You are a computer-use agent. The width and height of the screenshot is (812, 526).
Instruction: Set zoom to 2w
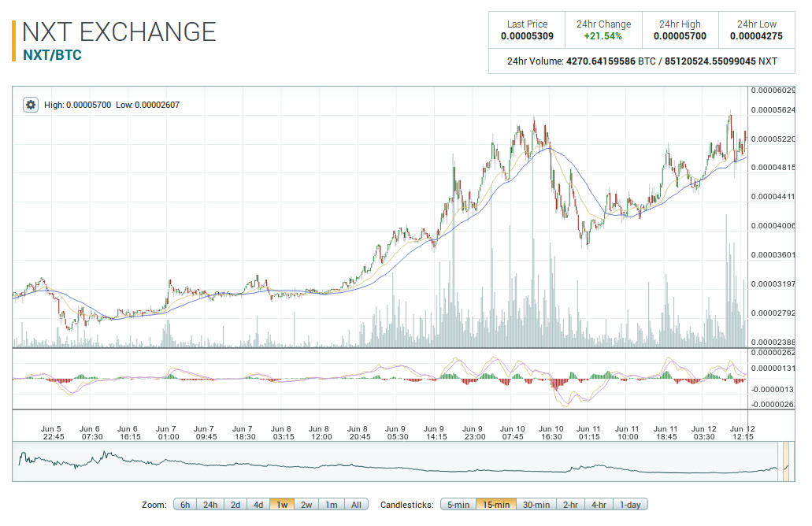click(306, 504)
